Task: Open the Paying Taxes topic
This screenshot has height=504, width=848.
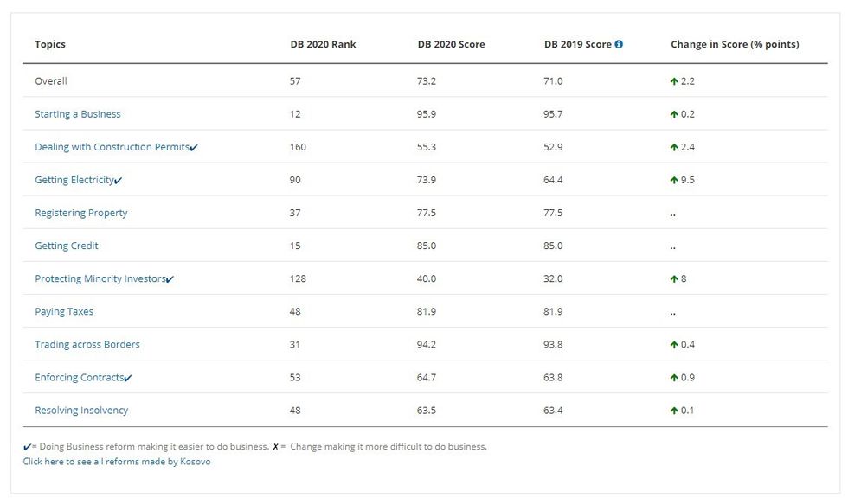Action: tap(64, 311)
